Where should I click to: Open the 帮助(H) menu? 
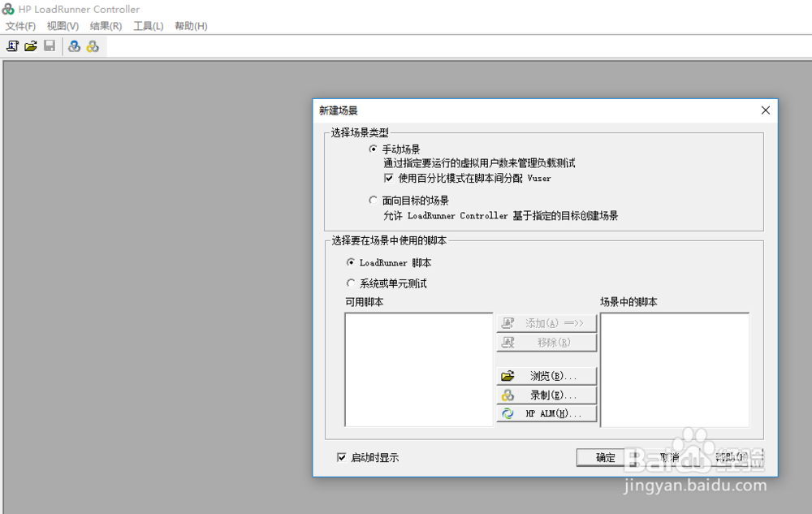191,26
